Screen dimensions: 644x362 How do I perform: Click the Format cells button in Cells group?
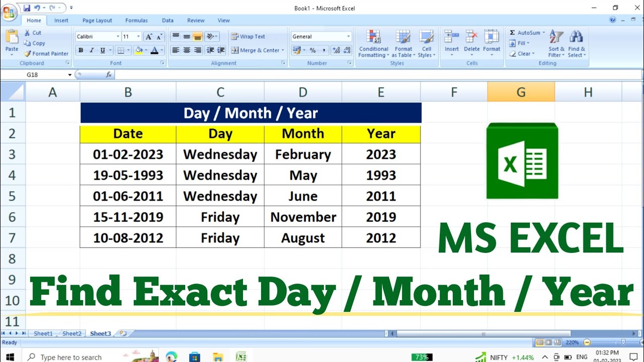pyautogui.click(x=492, y=43)
